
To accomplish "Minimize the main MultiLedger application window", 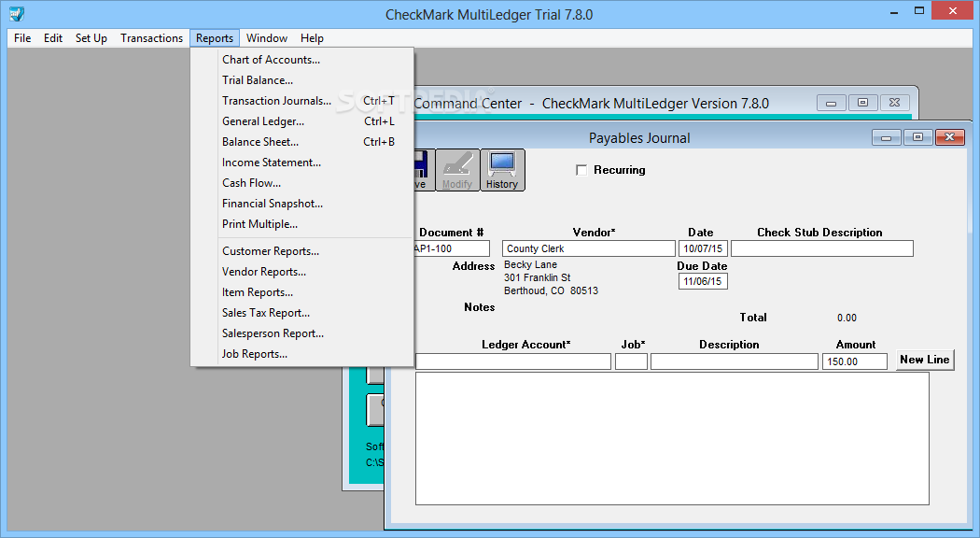I will tap(894, 11).
